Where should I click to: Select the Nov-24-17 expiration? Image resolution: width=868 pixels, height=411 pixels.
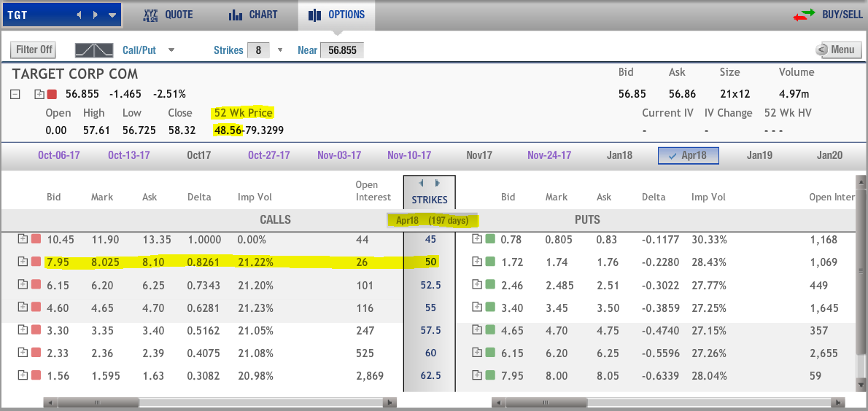[549, 155]
